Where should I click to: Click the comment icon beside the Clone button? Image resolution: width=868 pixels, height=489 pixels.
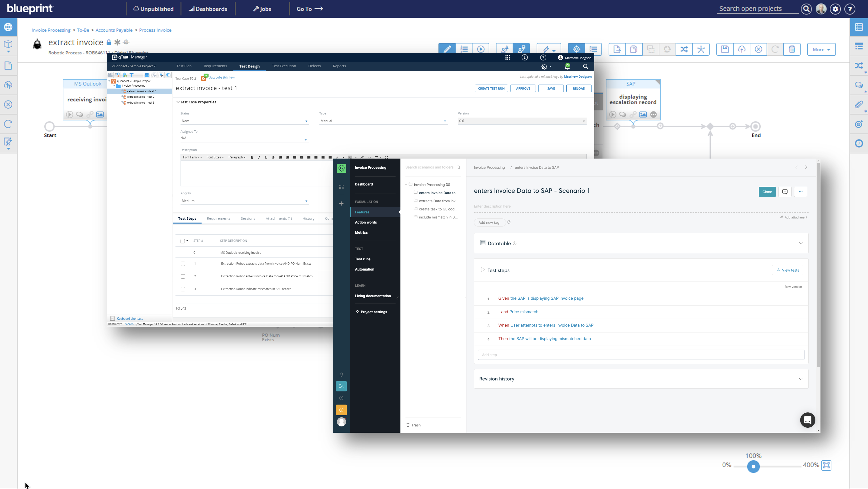(x=785, y=192)
